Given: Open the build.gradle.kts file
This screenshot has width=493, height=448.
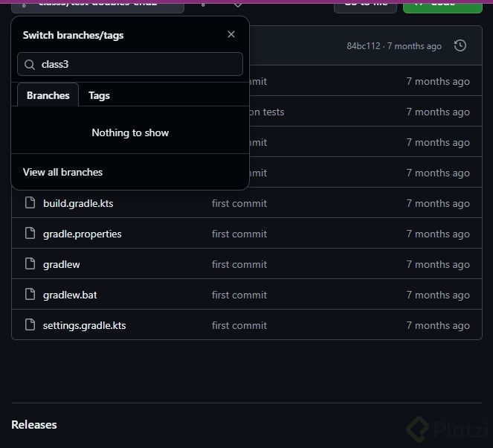Looking at the screenshot, I should 78,203.
